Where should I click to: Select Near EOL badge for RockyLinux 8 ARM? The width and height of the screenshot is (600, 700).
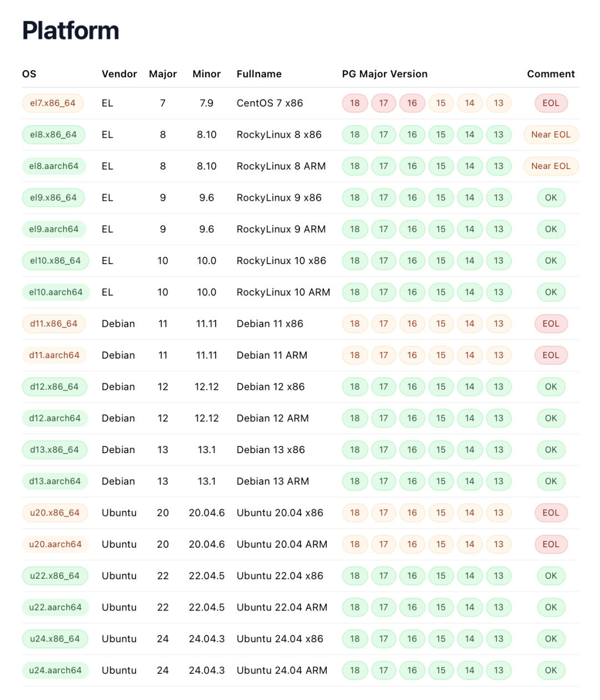pos(551,166)
